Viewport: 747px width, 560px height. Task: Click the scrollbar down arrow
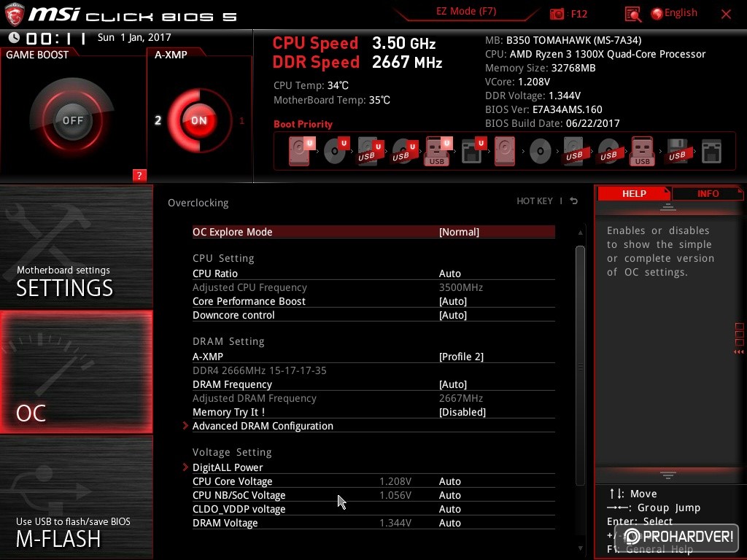click(580, 548)
